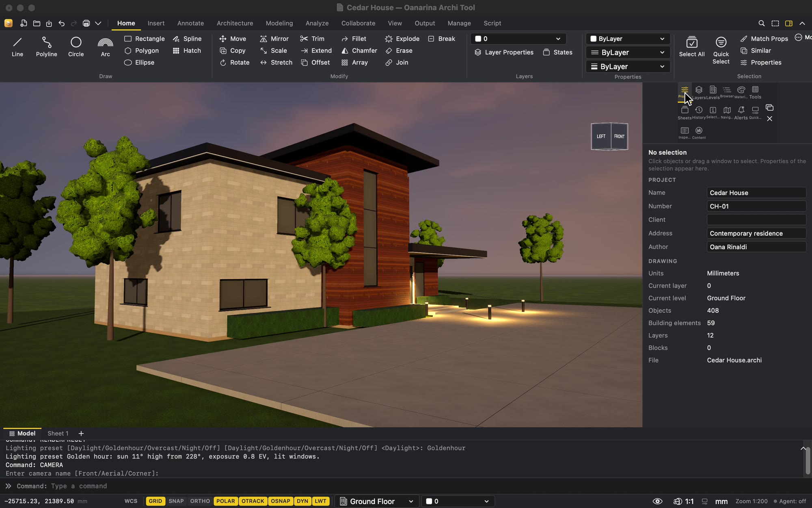
Task: Open the status bar layer 0 dropdown
Action: click(x=458, y=501)
